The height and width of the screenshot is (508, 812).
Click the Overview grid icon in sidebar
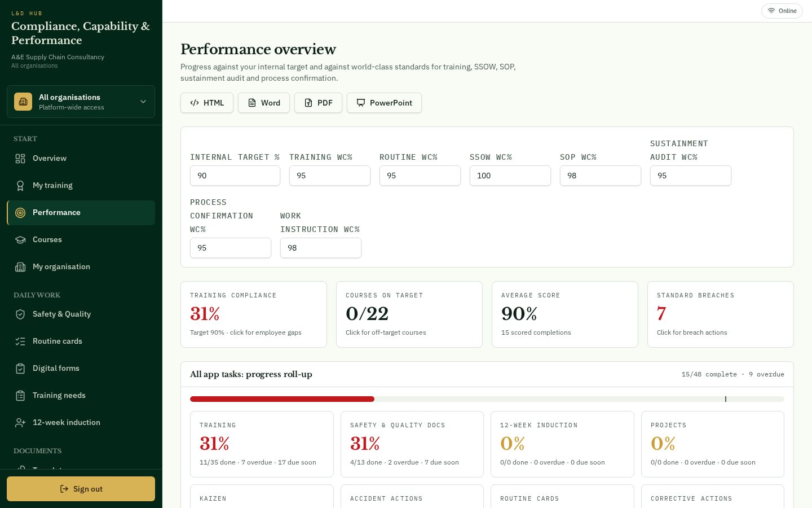tap(20, 159)
